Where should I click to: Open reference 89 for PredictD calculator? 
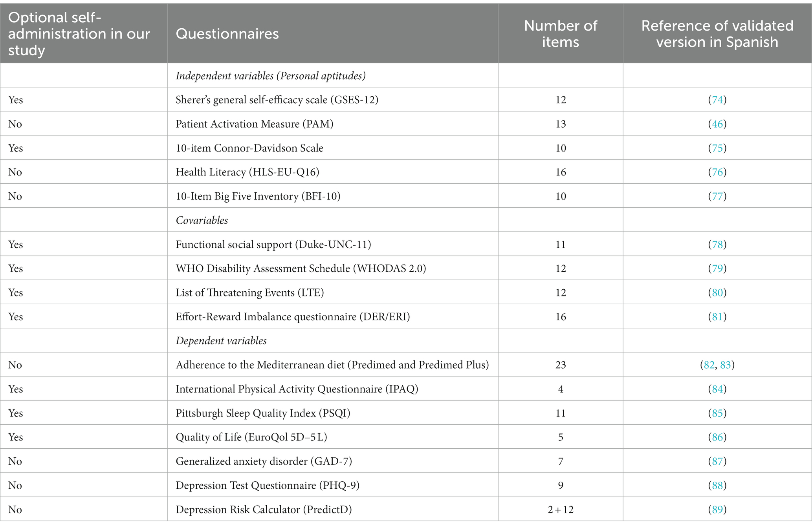(x=717, y=510)
